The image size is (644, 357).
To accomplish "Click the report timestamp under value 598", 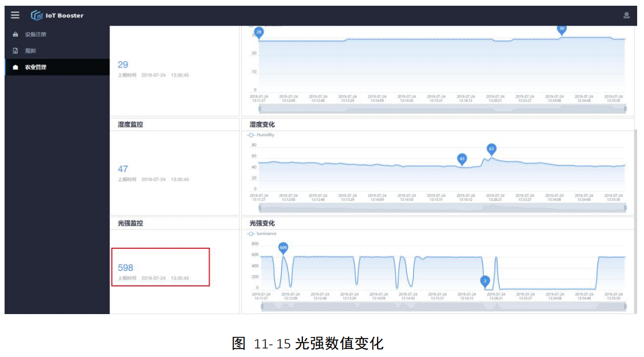I will pos(153,279).
